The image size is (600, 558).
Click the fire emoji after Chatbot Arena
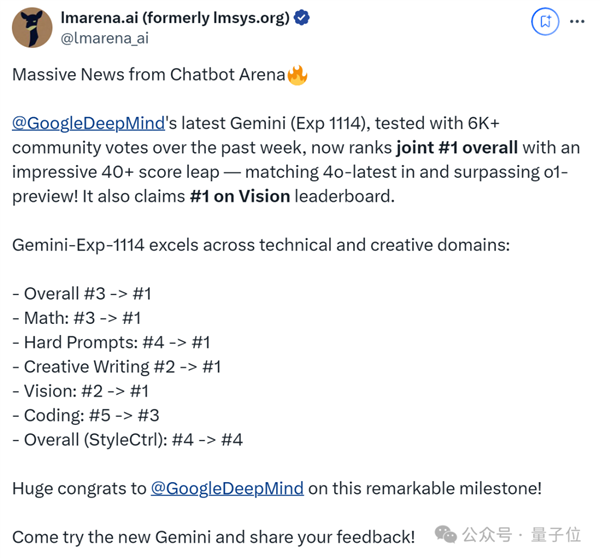(x=297, y=75)
